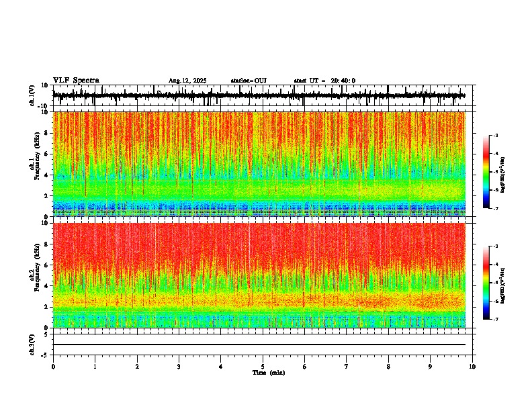
Task: Click the "VLF Spectra" plot title
Action: tap(76, 81)
